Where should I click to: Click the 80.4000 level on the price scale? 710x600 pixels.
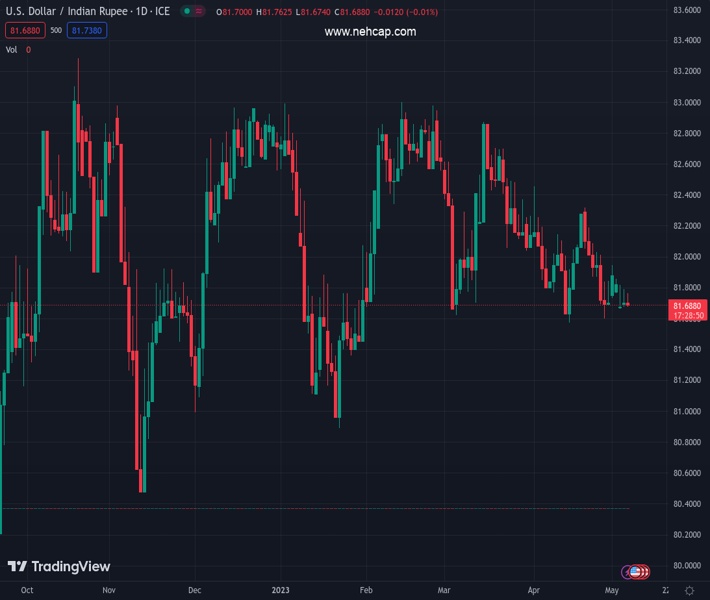[686, 504]
